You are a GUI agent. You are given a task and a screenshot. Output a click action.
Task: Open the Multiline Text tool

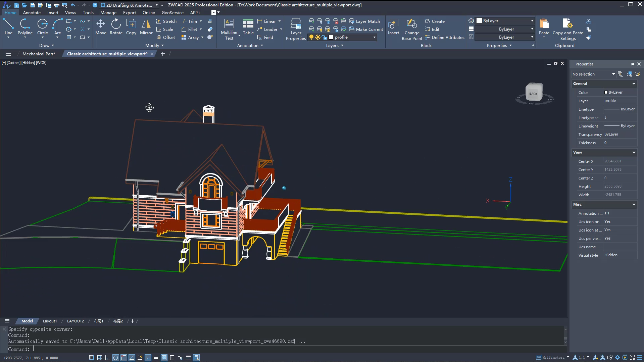tap(229, 30)
